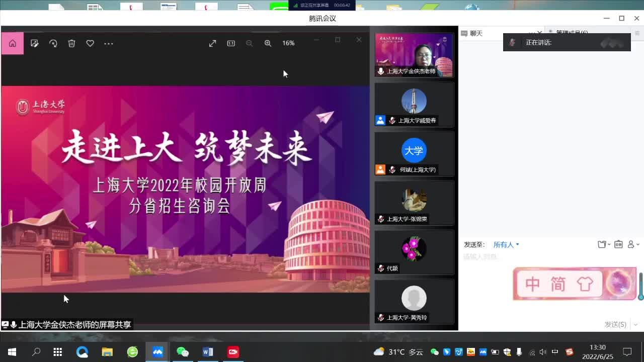
Task: Select participant tile 何斌(上海大学)
Action: tap(414, 154)
